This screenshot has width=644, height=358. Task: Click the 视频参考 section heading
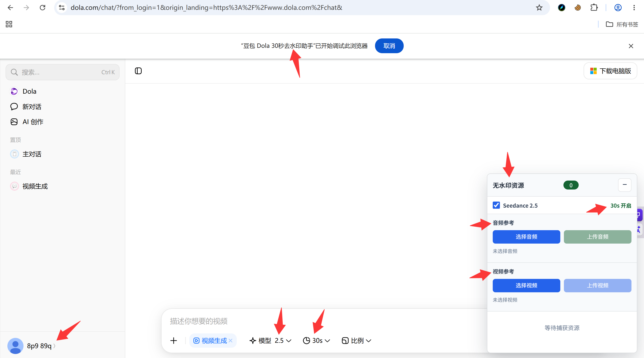[503, 271]
